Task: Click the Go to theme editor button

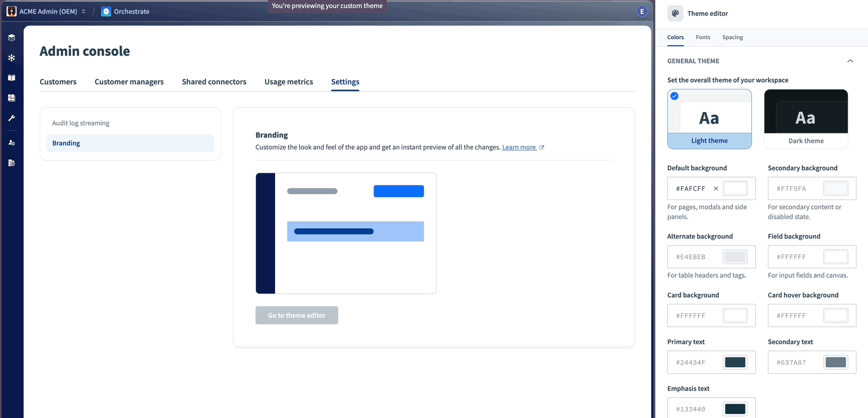Action: tap(297, 316)
